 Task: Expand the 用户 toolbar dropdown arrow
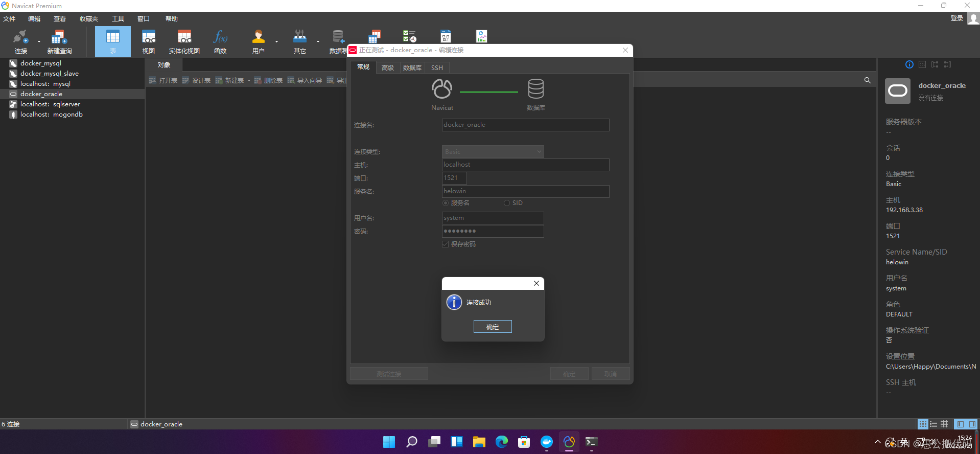(276, 41)
